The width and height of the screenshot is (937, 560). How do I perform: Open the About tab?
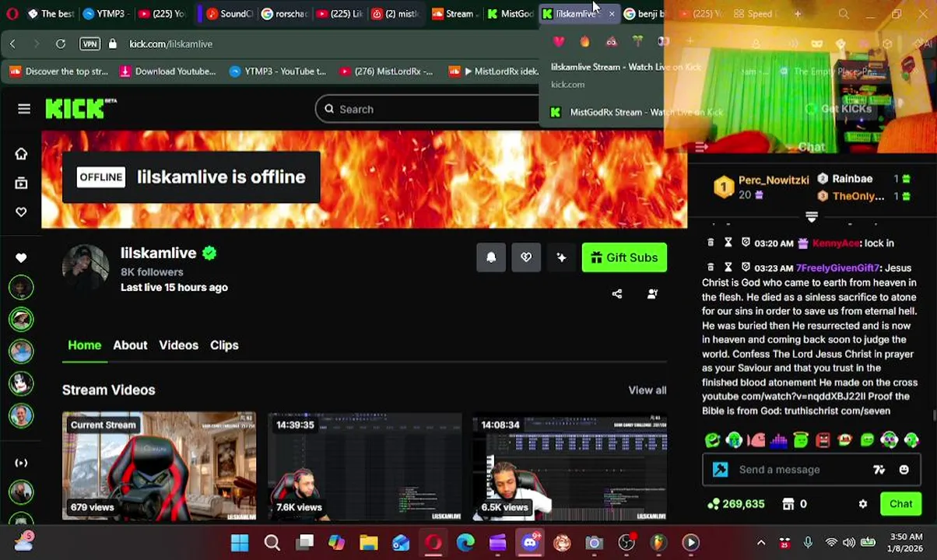point(130,345)
